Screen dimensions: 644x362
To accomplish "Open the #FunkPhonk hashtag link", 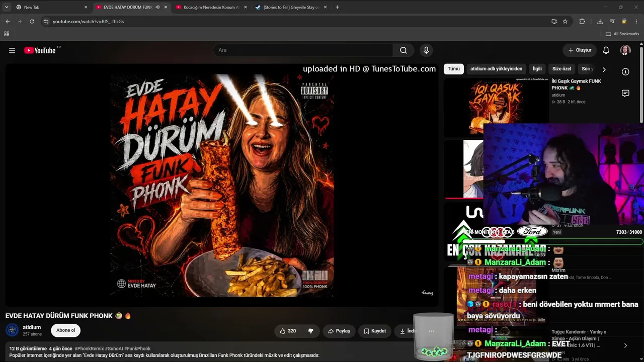I will (137, 348).
